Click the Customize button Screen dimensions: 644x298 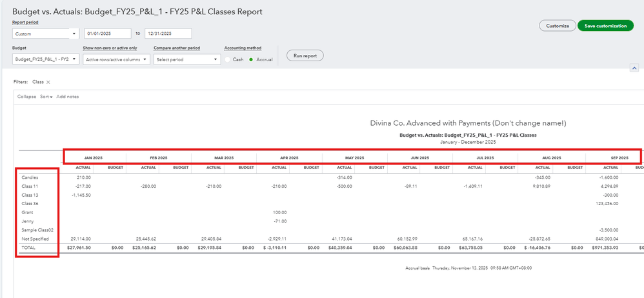click(x=558, y=26)
